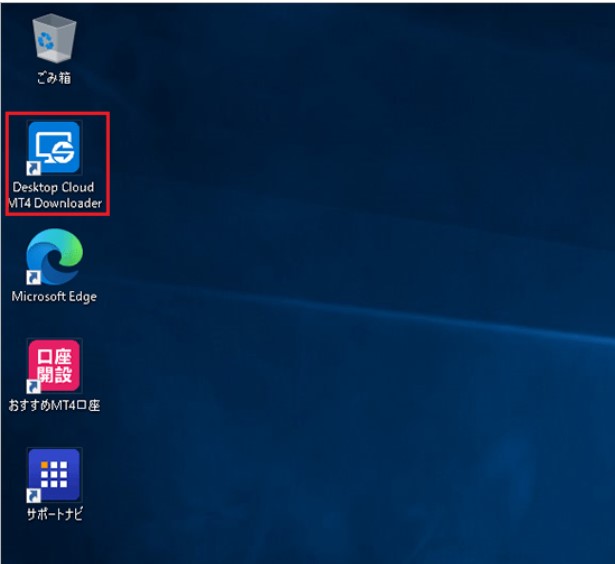The height and width of the screenshot is (564, 615).
Task: Select the サポートナビ grid icon
Action: [54, 474]
